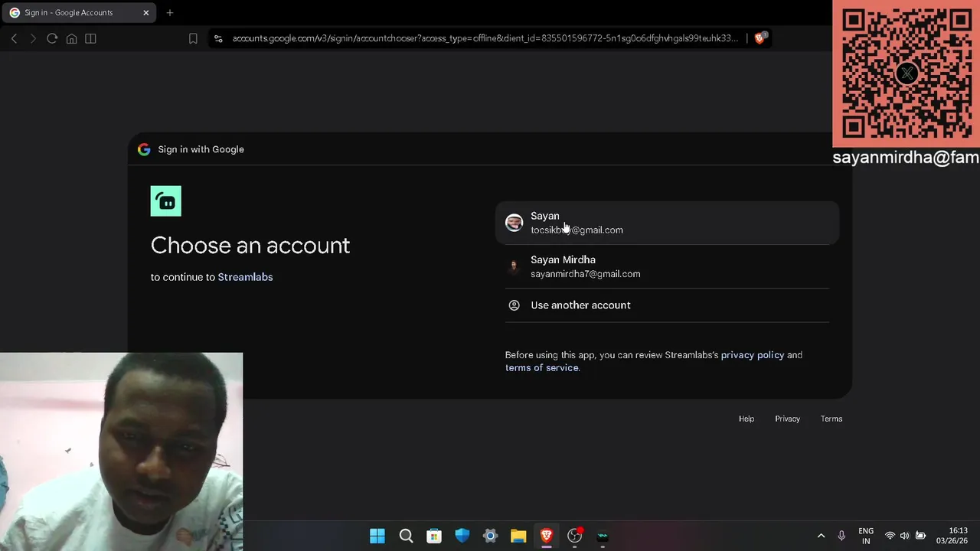
Task: Bookmark this page with the bookmark icon
Action: (x=193, y=38)
